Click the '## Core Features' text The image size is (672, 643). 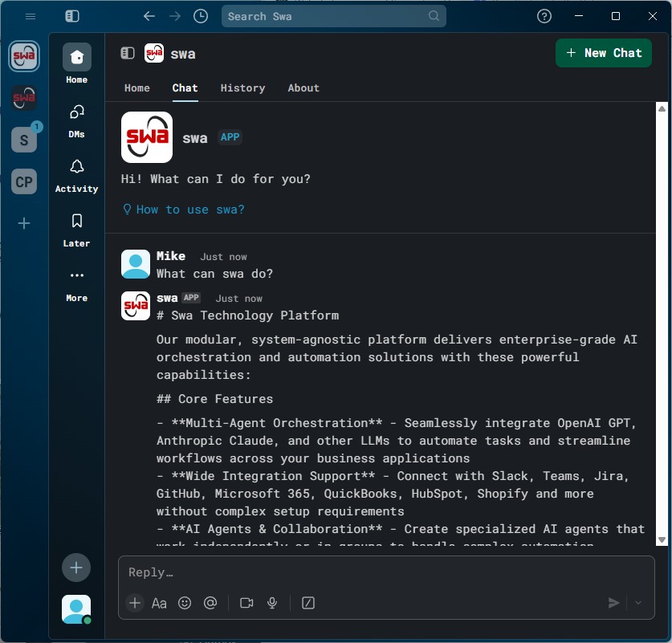(x=214, y=399)
